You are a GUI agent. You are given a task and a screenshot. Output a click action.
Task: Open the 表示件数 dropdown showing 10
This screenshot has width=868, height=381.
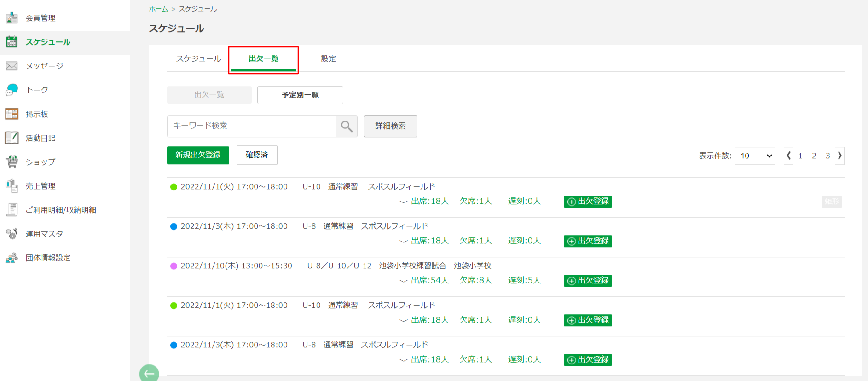coord(755,156)
